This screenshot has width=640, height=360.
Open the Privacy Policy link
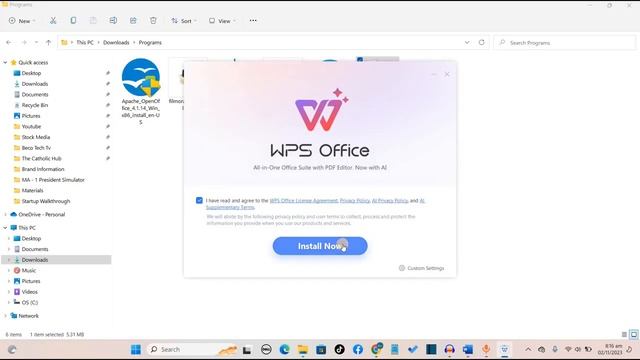click(355, 200)
